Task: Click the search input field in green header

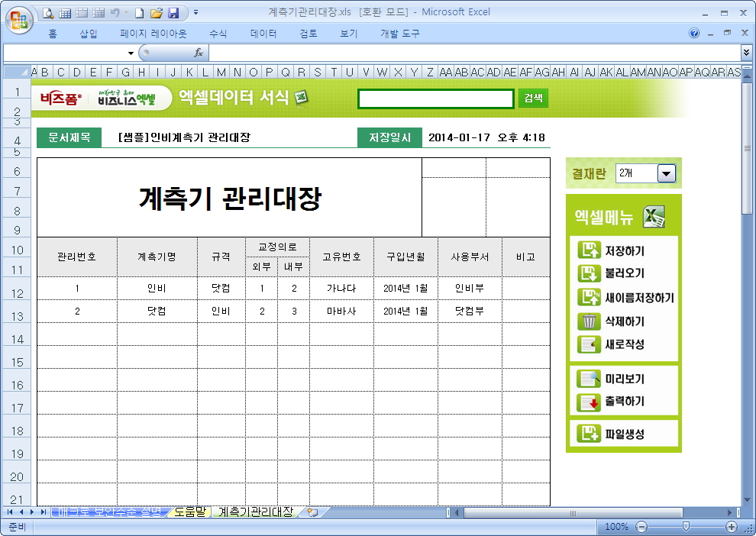Action: click(435, 98)
